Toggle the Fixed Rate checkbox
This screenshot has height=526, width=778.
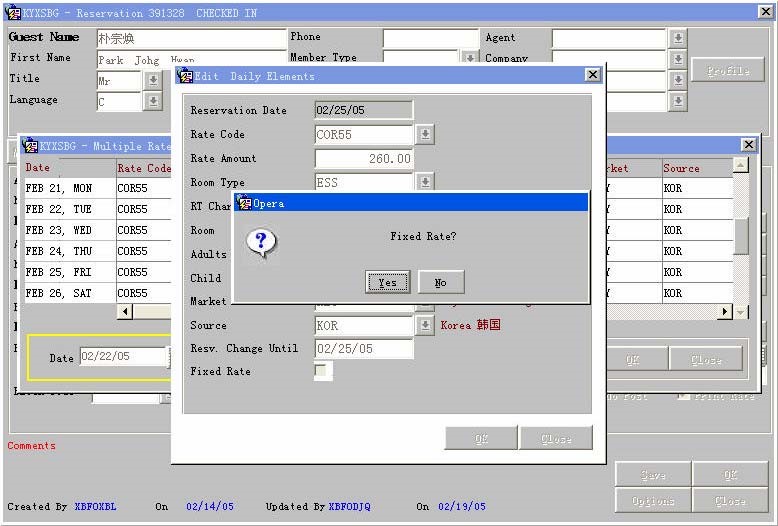pos(321,370)
